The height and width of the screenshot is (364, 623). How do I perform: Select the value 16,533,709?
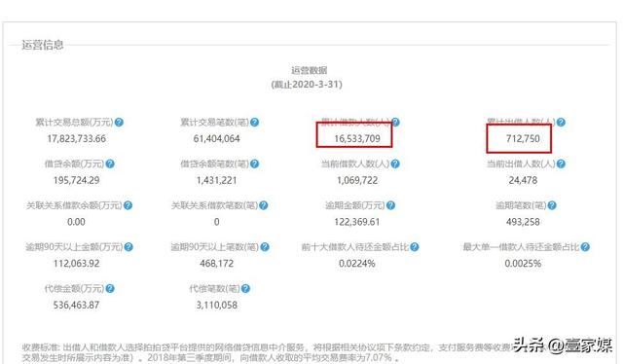point(357,138)
